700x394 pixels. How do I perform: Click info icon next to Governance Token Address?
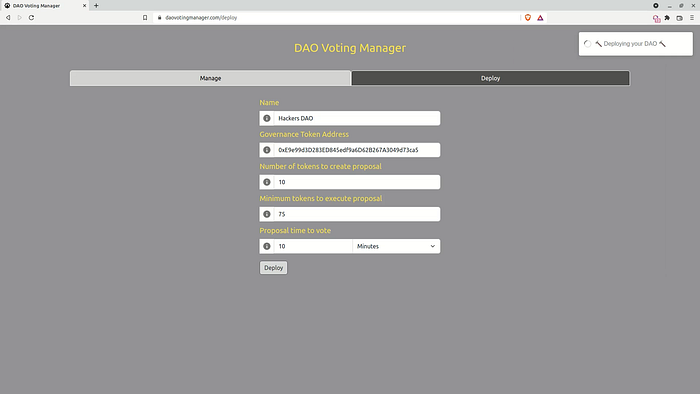[x=267, y=150]
